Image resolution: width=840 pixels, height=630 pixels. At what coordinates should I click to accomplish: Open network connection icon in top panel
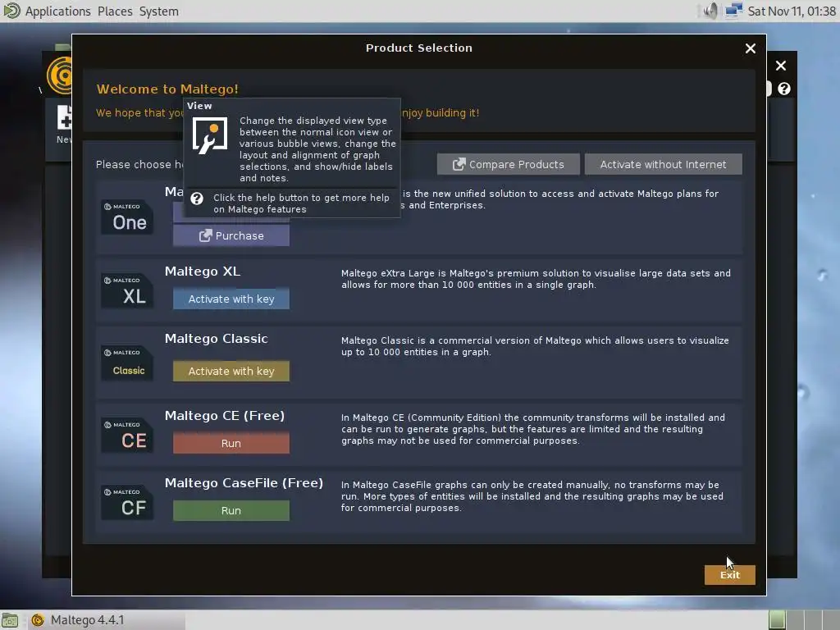click(733, 11)
